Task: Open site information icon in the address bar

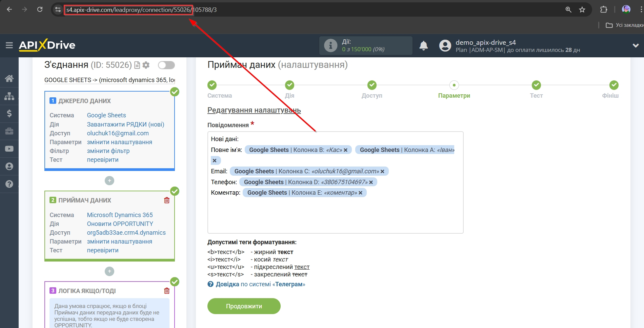Action: [58, 9]
